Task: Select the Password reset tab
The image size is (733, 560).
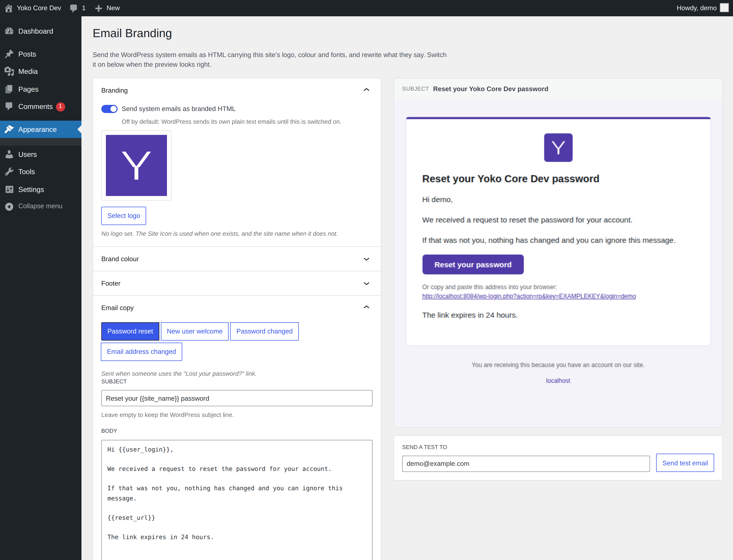Action: (130, 331)
